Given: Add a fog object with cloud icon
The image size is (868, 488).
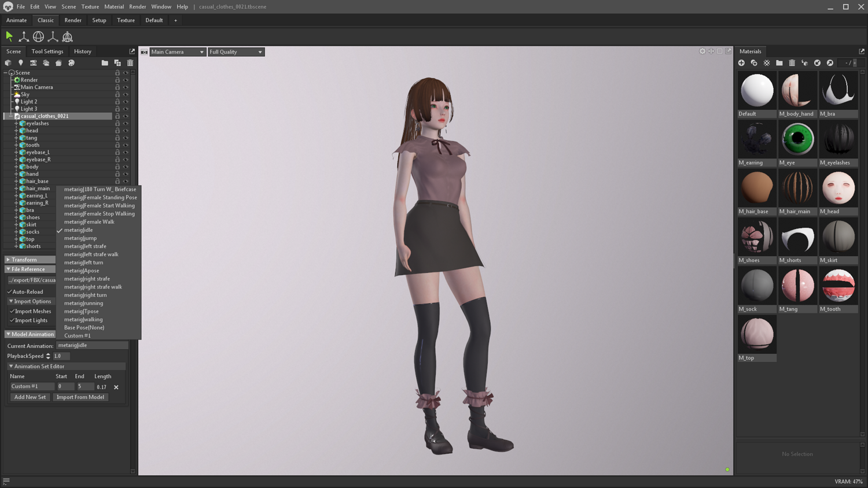Looking at the screenshot, I should pyautogui.click(x=46, y=63).
